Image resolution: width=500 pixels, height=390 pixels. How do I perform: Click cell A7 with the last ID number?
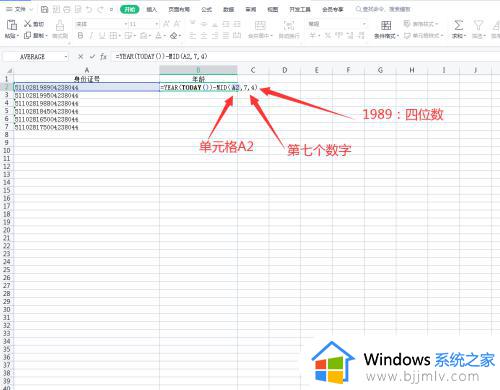[87, 127]
